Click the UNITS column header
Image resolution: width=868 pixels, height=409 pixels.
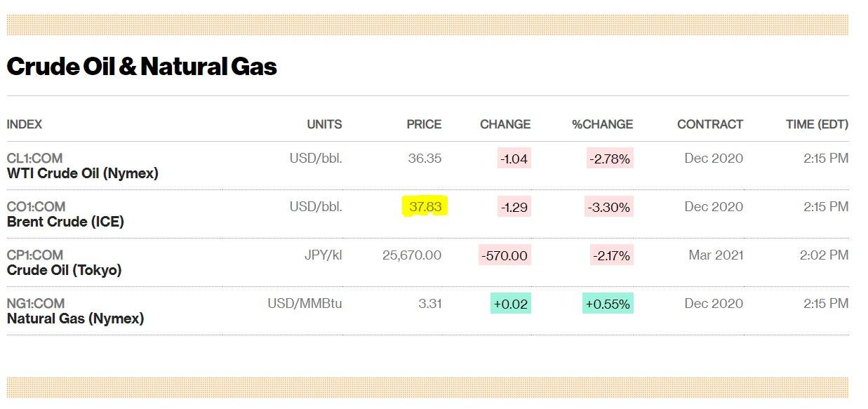tap(324, 124)
